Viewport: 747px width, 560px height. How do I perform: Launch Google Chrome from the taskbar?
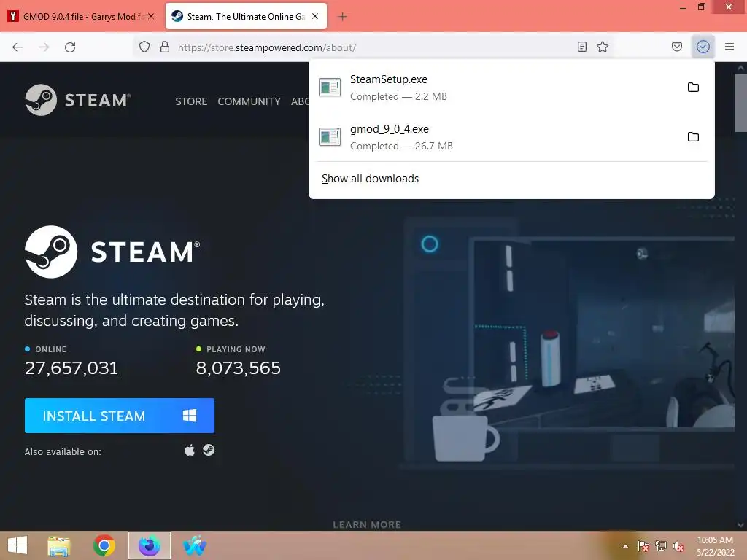click(104, 545)
